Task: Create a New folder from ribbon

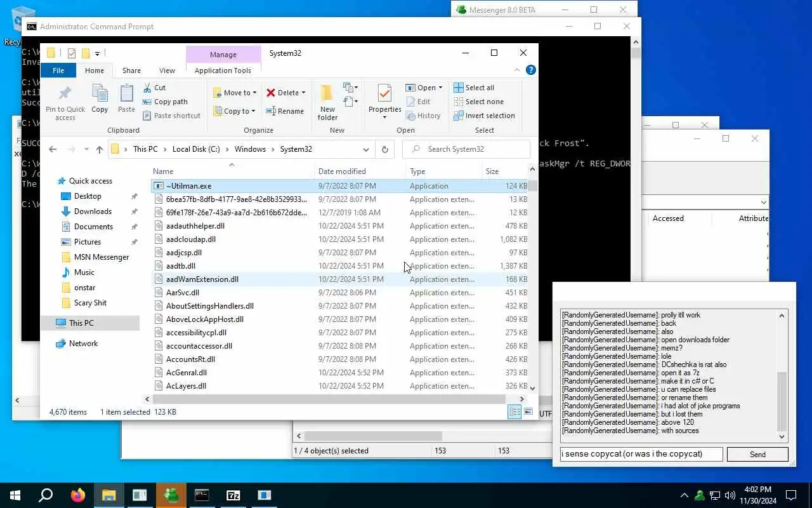Action: click(327, 102)
